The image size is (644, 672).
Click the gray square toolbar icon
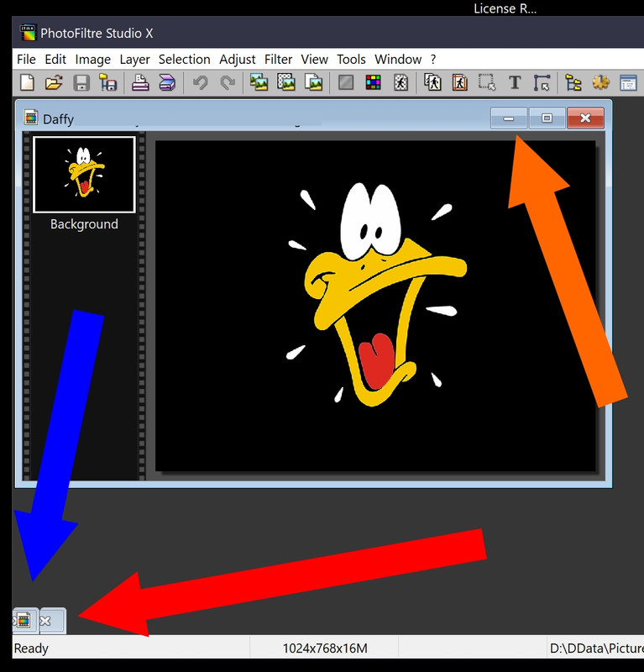click(x=346, y=82)
